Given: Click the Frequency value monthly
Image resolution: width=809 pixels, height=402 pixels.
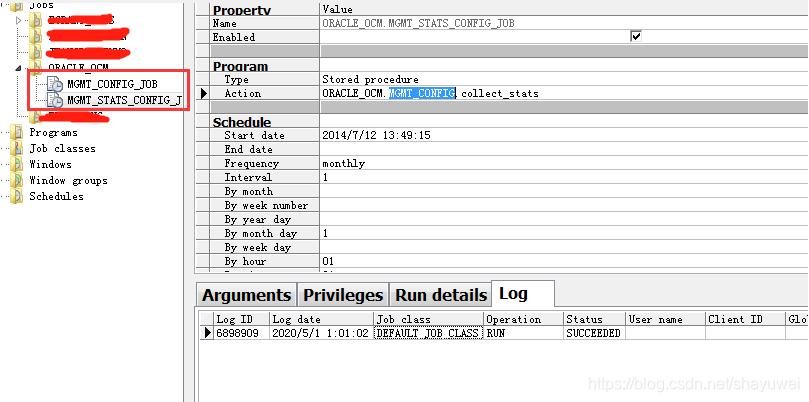Looking at the screenshot, I should click(x=344, y=163).
